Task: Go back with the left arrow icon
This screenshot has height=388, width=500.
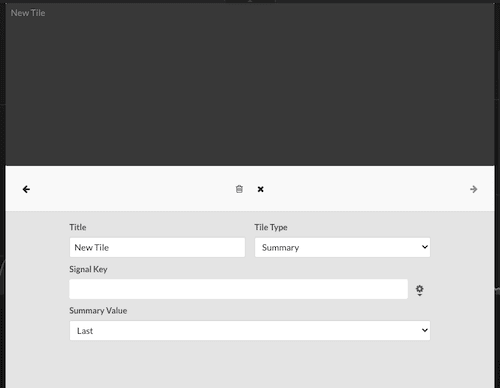Action: (26, 189)
